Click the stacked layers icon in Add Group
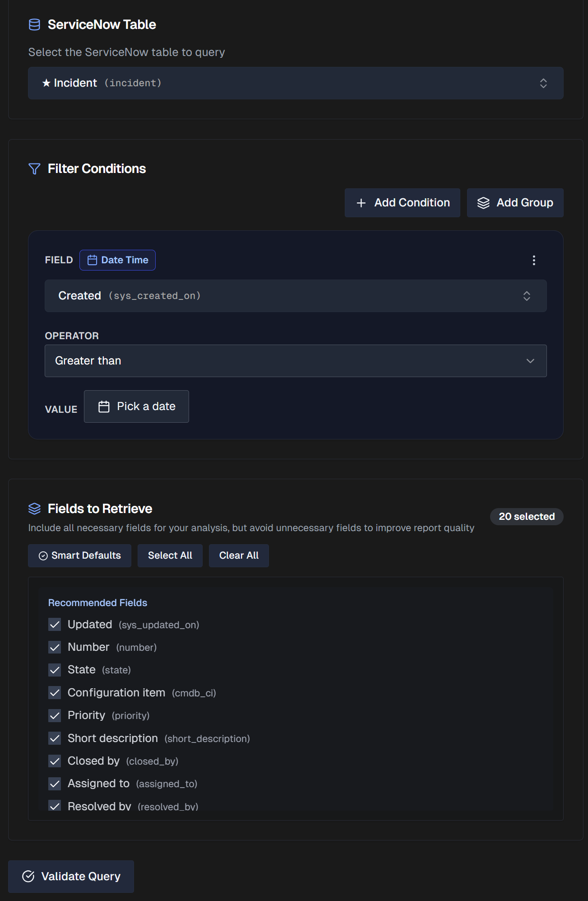This screenshot has width=588, height=901. [x=483, y=203]
